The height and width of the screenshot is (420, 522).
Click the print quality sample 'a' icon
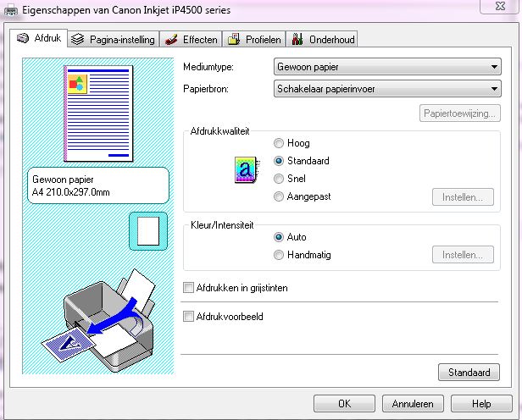[x=247, y=170]
